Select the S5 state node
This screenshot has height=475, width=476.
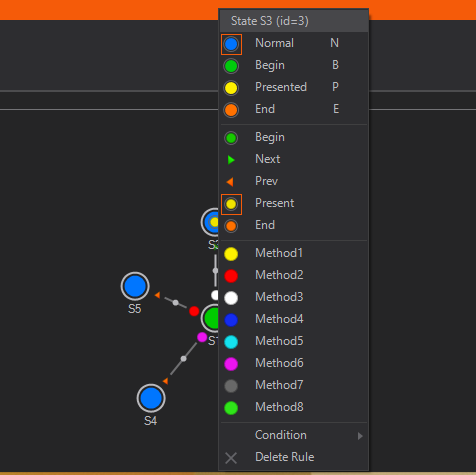tap(135, 286)
